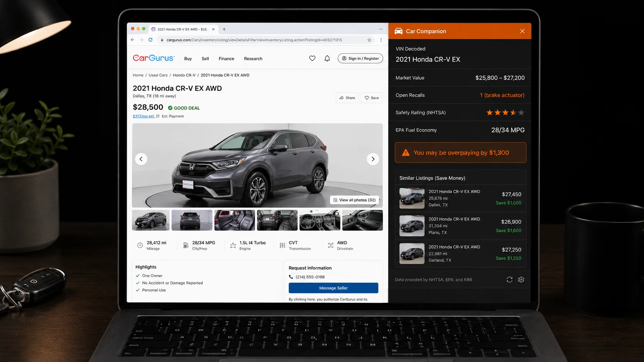
Task: Click the overpaying by $1,300 warning
Action: coord(461,153)
